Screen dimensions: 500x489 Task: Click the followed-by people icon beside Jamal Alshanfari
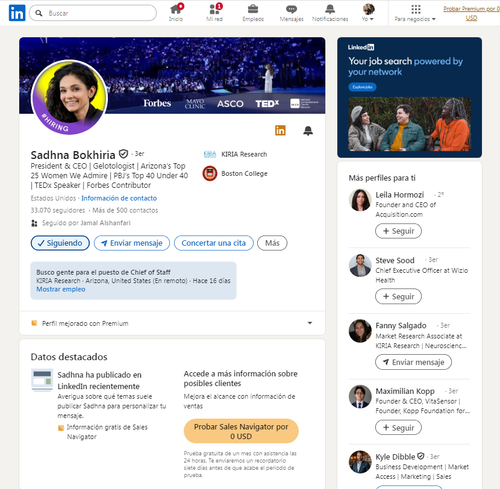click(34, 223)
